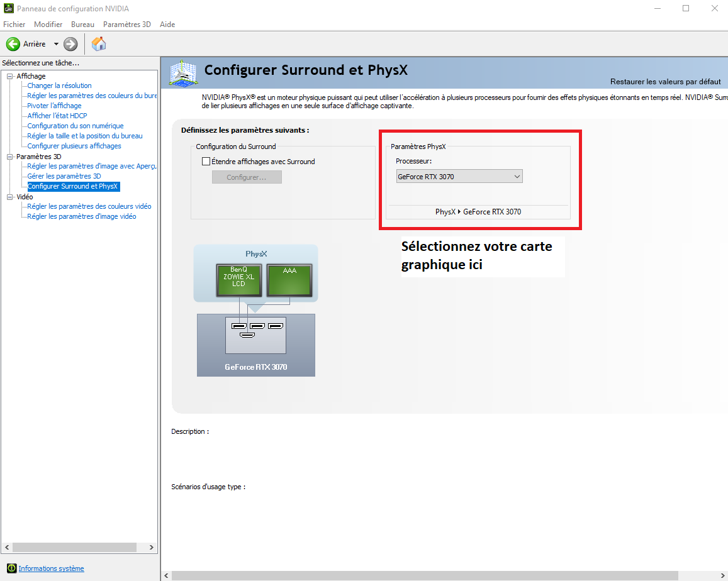
Task: Open the back history dropdown arrow
Action: coord(56,44)
